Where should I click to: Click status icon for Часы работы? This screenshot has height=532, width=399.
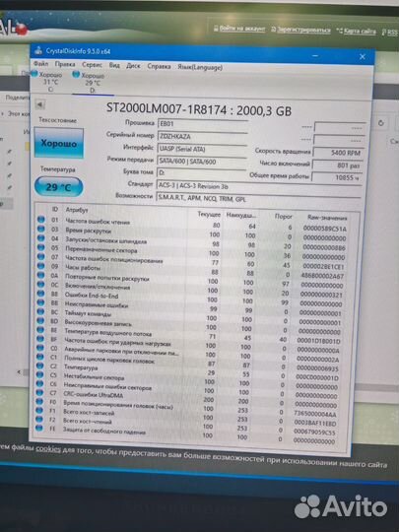pyautogui.click(x=41, y=266)
